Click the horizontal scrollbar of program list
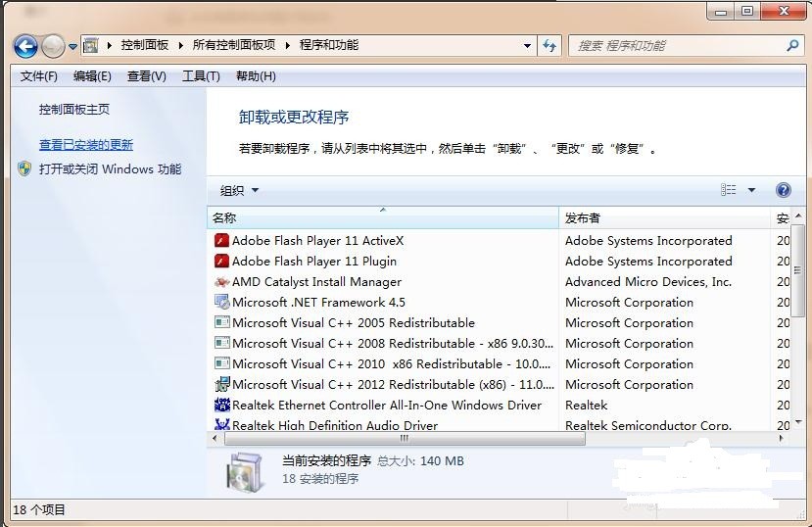Viewport: 812px width, 527px height. click(x=402, y=439)
